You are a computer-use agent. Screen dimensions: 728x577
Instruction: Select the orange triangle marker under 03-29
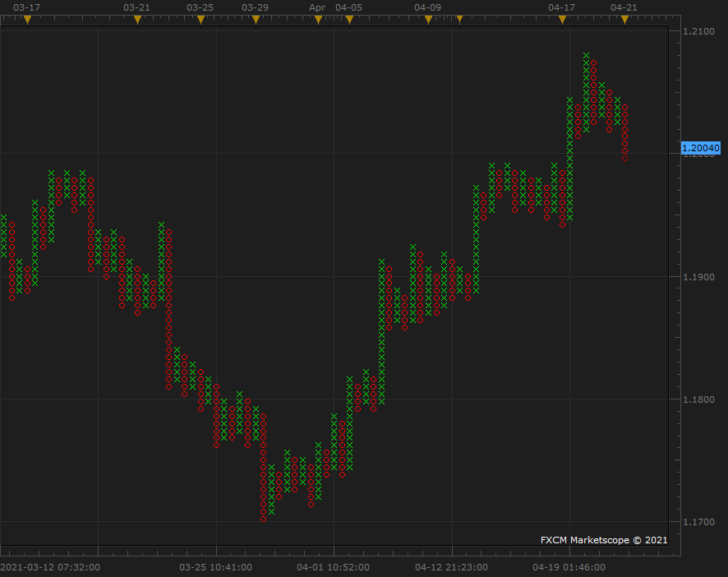click(256, 20)
